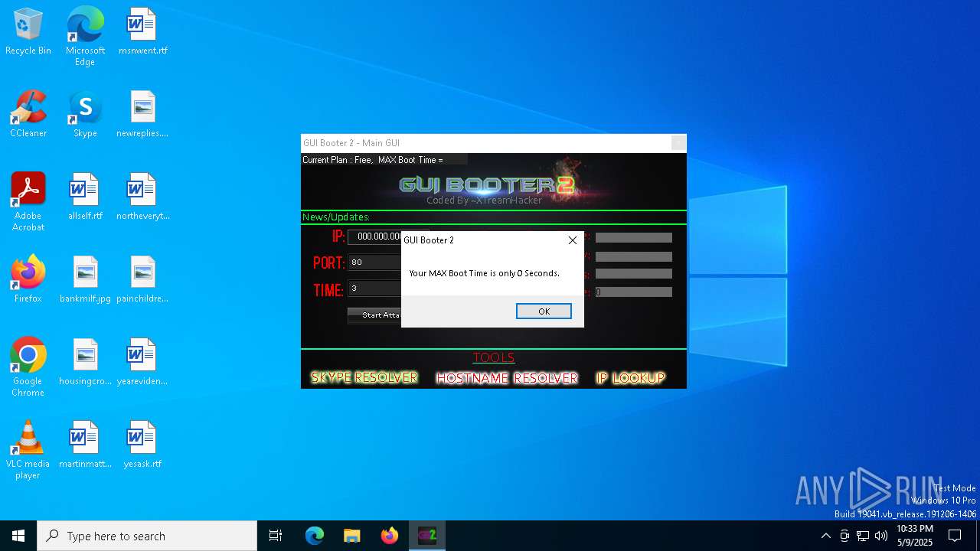
Task: Select the VLC media player shortcut
Action: tap(28, 450)
